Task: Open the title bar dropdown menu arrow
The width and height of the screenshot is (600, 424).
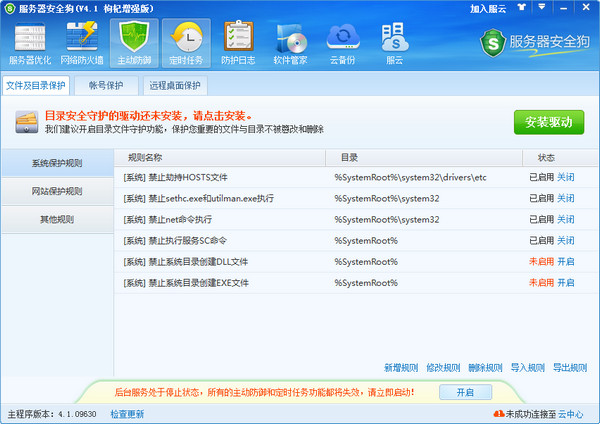Action: (542, 7)
